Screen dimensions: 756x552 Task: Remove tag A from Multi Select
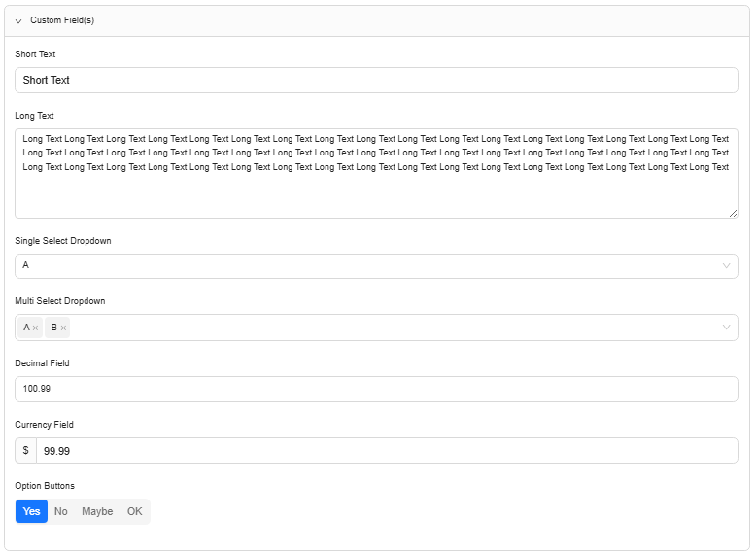click(36, 328)
